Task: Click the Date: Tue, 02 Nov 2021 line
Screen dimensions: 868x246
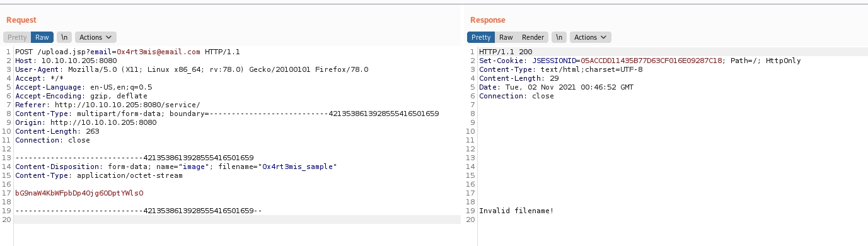Action: click(x=556, y=87)
